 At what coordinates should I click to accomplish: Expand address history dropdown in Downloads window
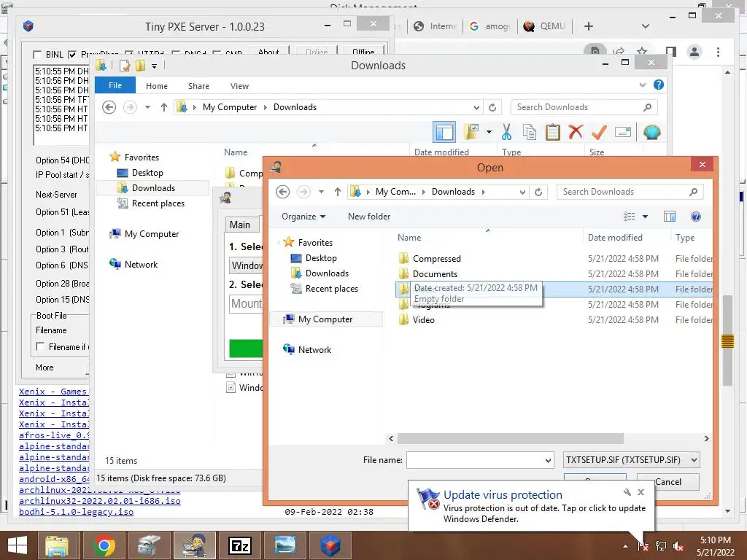pyautogui.click(x=476, y=107)
